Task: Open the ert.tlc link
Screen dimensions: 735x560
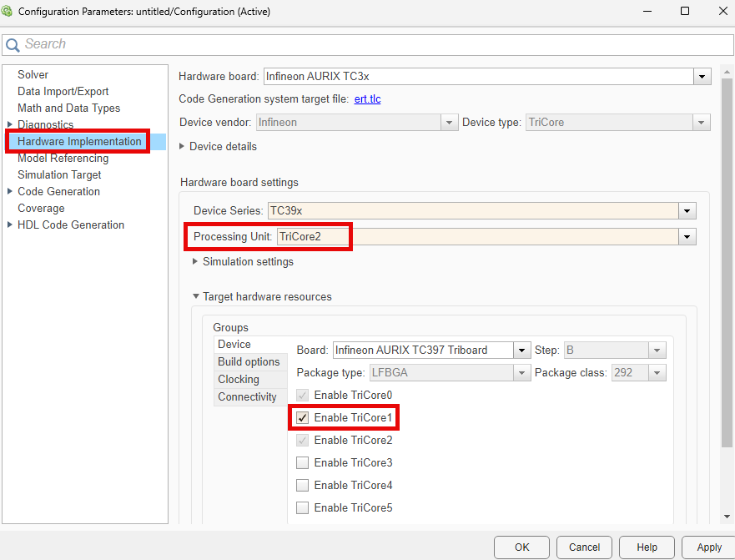Action: (x=367, y=98)
